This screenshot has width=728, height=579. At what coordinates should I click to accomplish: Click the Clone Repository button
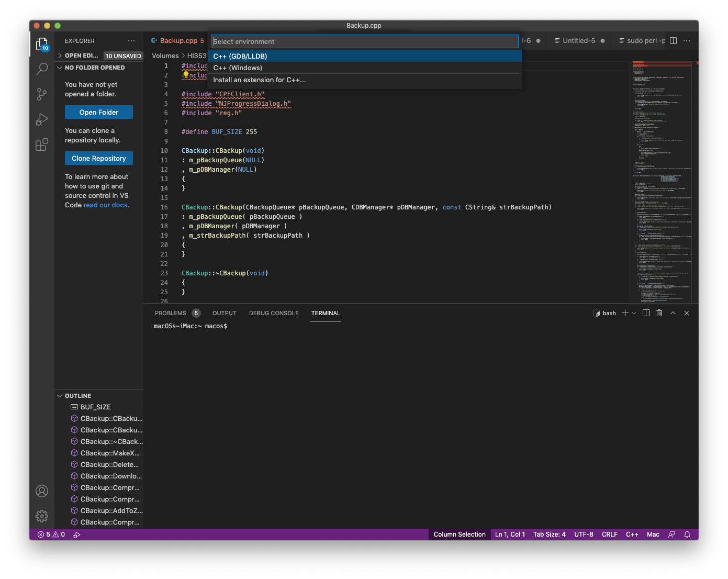tap(99, 158)
